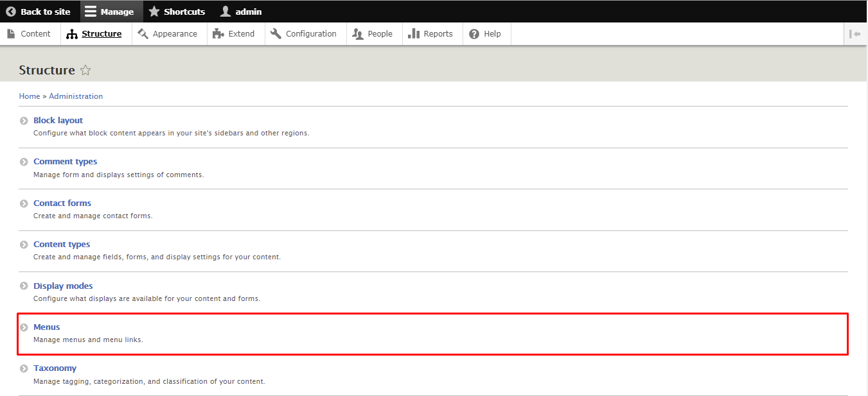Click the star icon beside Structure title
This screenshot has width=868, height=396.
[85, 71]
